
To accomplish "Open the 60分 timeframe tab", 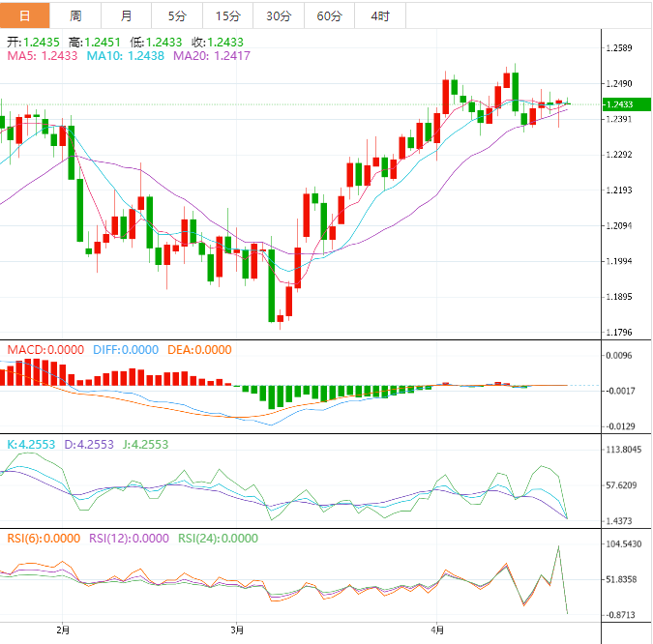I will click(x=330, y=15).
